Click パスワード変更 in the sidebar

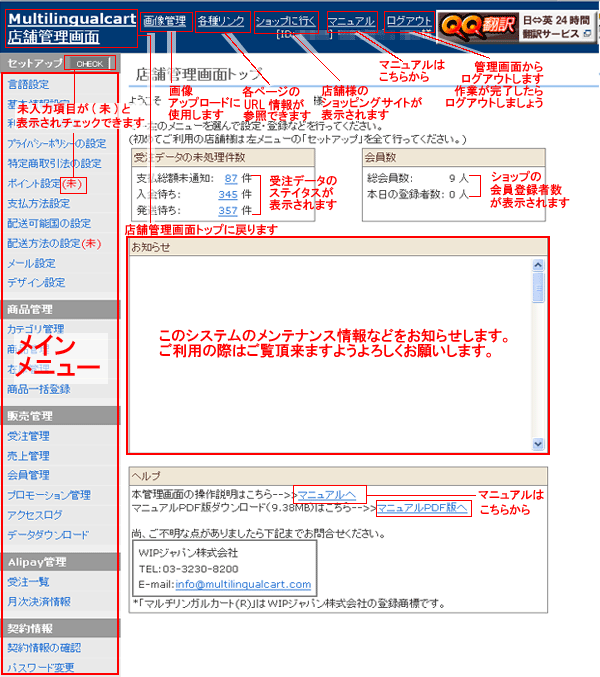[38, 666]
